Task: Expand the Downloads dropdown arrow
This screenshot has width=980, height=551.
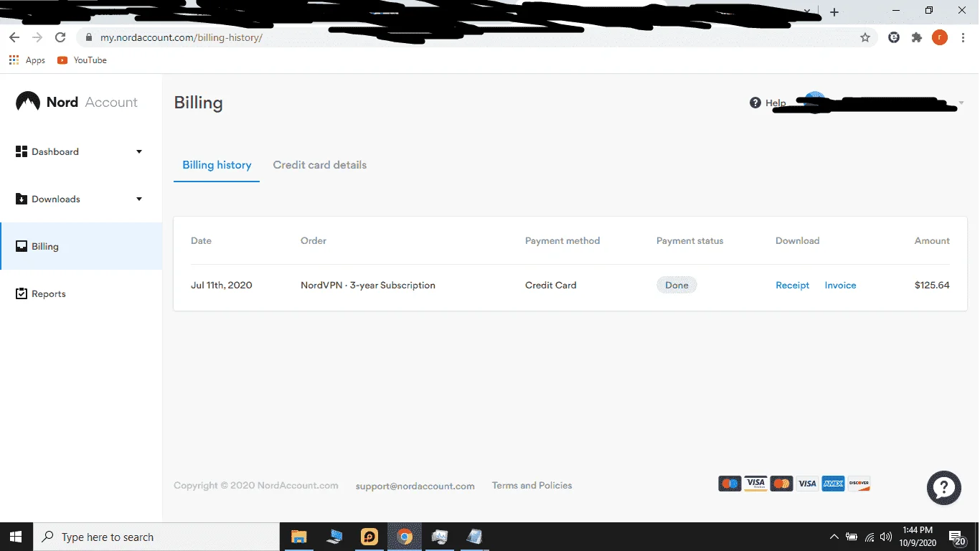Action: coord(139,199)
